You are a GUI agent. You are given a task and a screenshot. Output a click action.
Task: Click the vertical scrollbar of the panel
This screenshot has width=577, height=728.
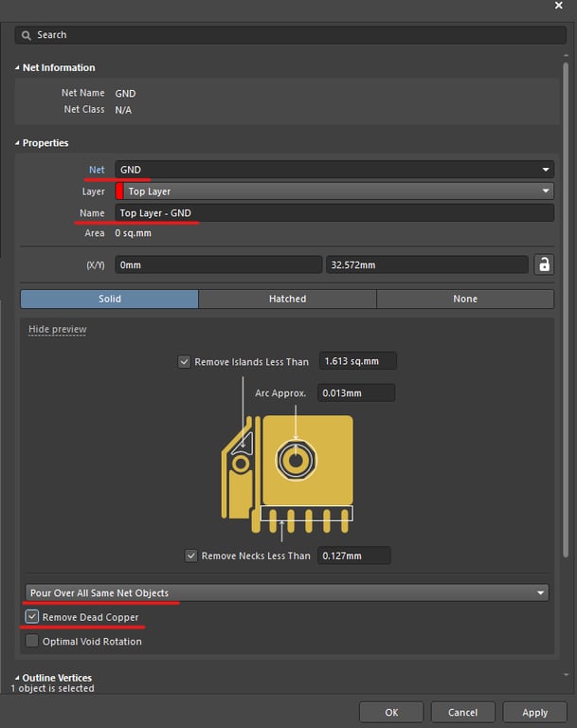point(566,309)
